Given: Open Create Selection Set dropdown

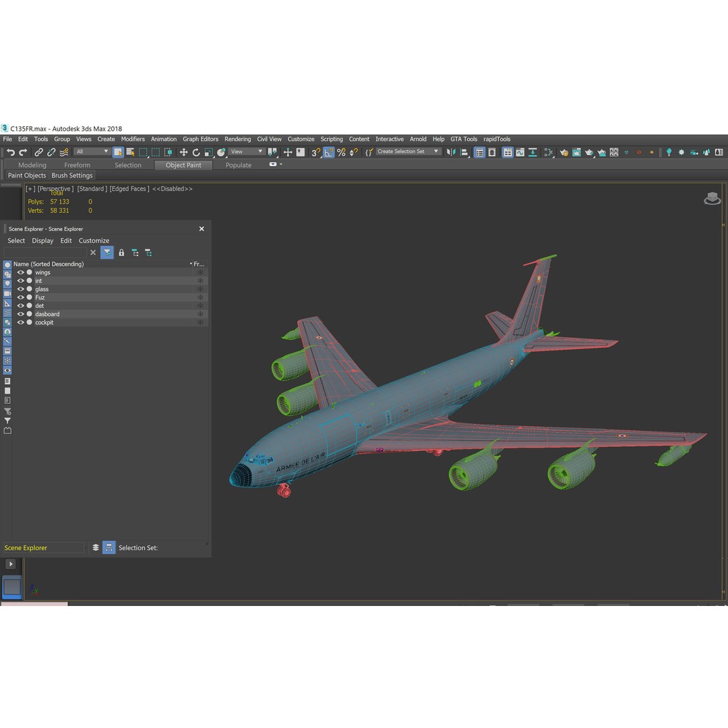Looking at the screenshot, I should point(407,152).
